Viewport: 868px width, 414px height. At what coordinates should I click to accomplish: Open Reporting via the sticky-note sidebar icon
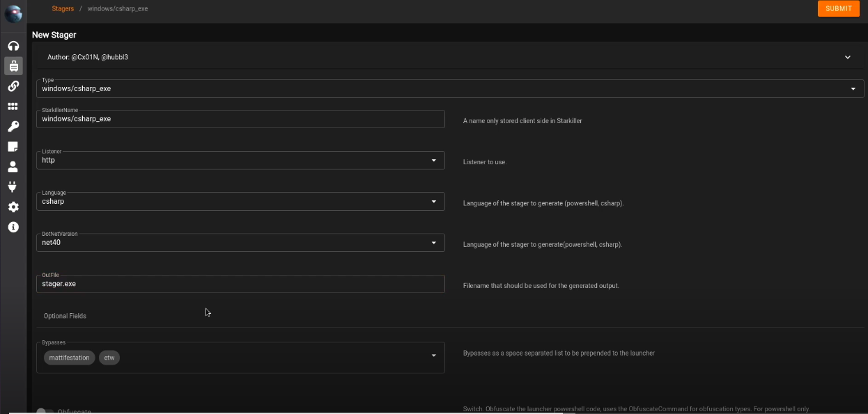click(13, 147)
